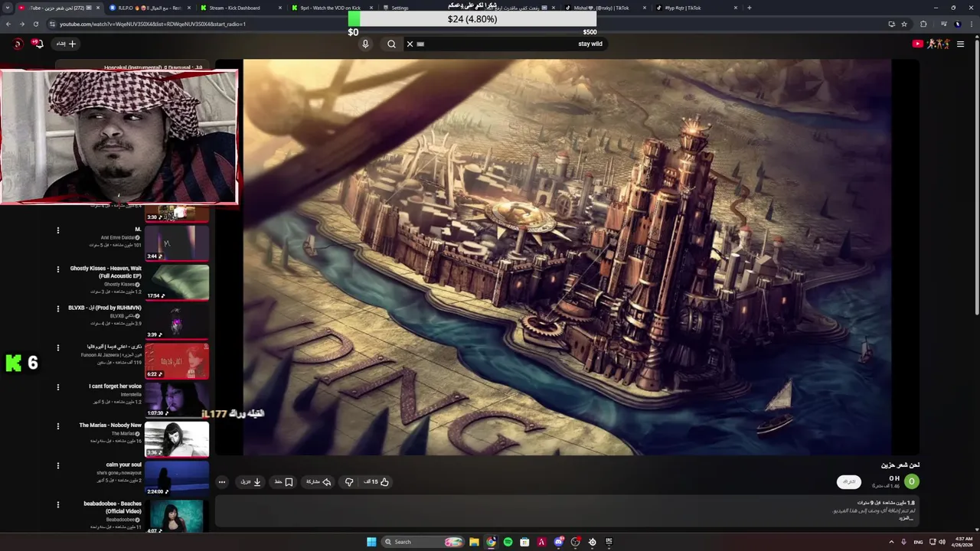Screen dimensions: 980x551
Task: Open File Explorer from taskbar
Action: (x=474, y=542)
